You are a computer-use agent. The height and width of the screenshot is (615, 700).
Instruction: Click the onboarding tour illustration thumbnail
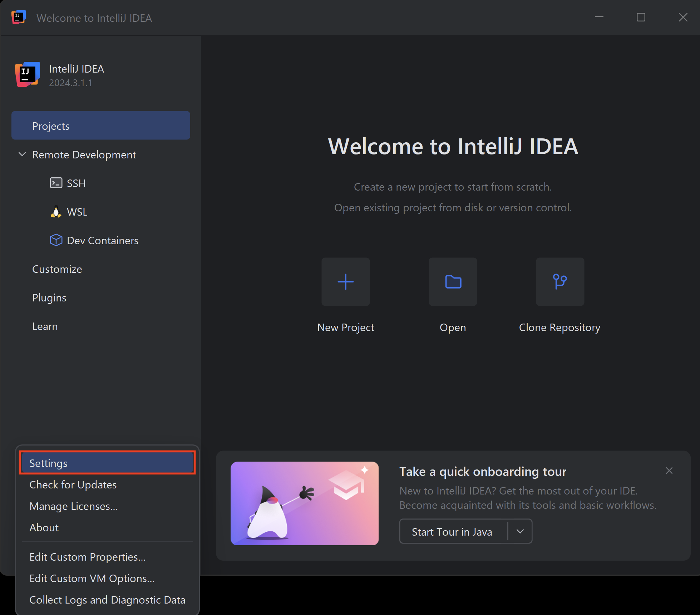coord(304,503)
